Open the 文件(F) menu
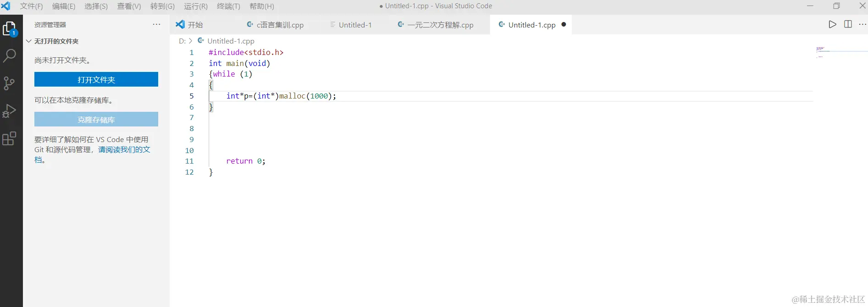This screenshot has height=307, width=868. point(31,6)
